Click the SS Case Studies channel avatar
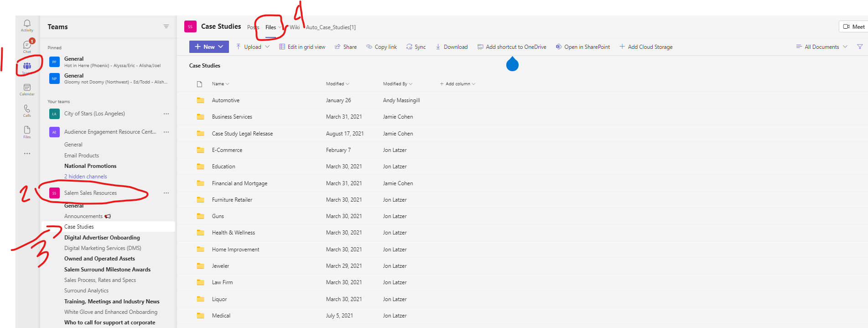Screen dimensions: 868x328 pos(190,26)
